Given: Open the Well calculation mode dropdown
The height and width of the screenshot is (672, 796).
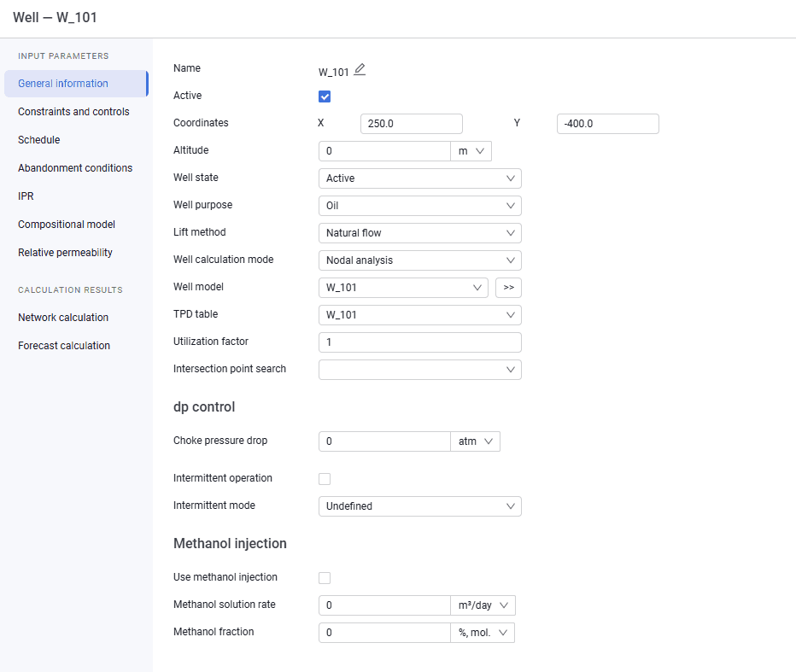Looking at the screenshot, I should click(420, 261).
